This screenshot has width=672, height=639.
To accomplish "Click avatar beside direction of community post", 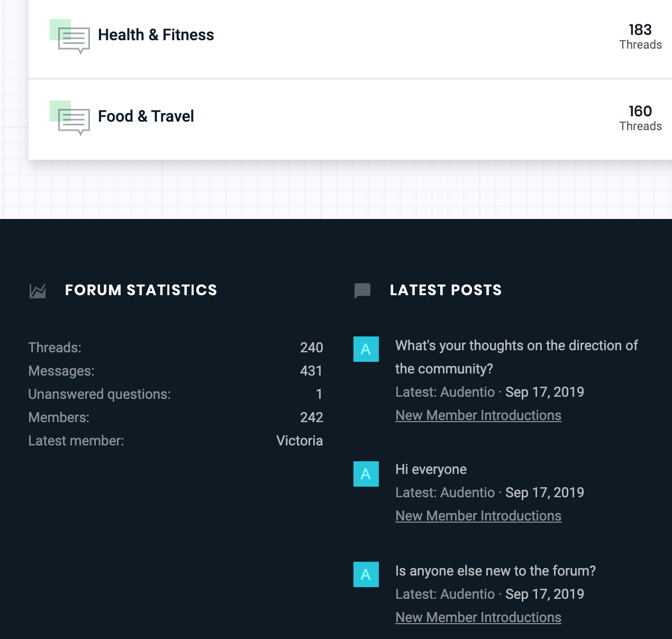I will point(366,349).
